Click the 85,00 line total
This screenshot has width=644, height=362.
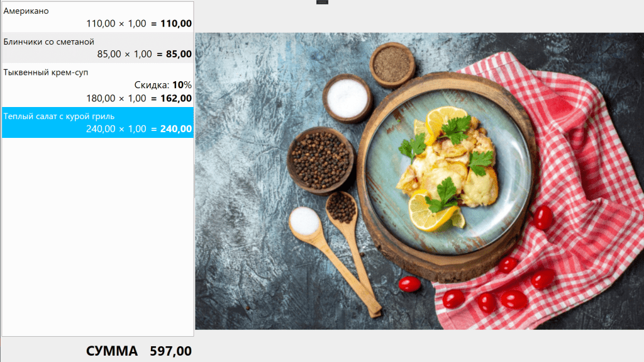click(x=179, y=54)
